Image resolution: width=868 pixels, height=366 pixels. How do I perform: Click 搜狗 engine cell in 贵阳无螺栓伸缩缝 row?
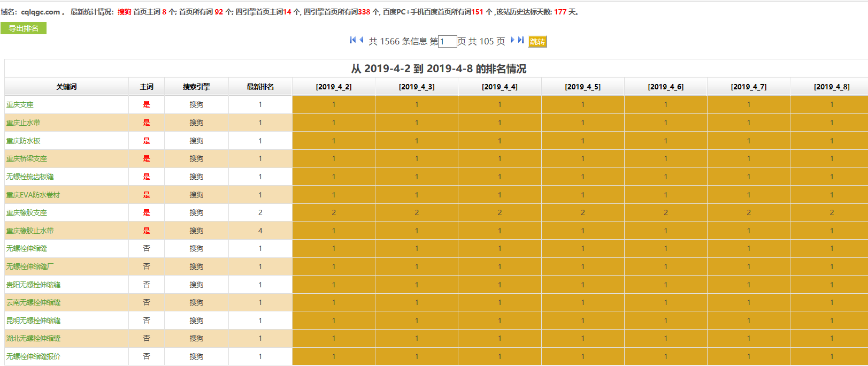pos(196,285)
